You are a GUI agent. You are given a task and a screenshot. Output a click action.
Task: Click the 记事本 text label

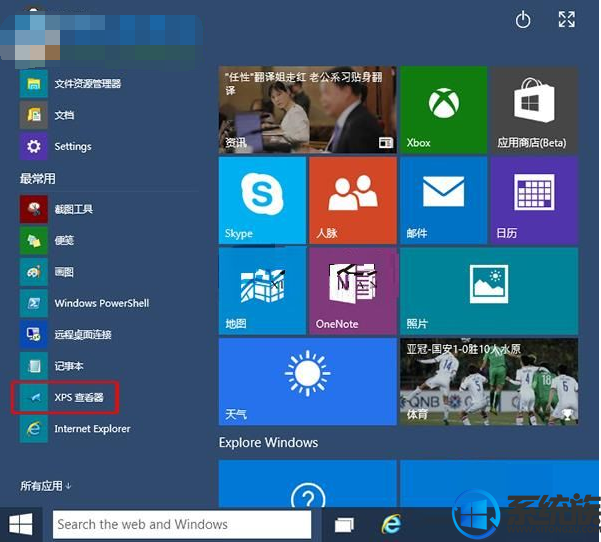tap(69, 366)
